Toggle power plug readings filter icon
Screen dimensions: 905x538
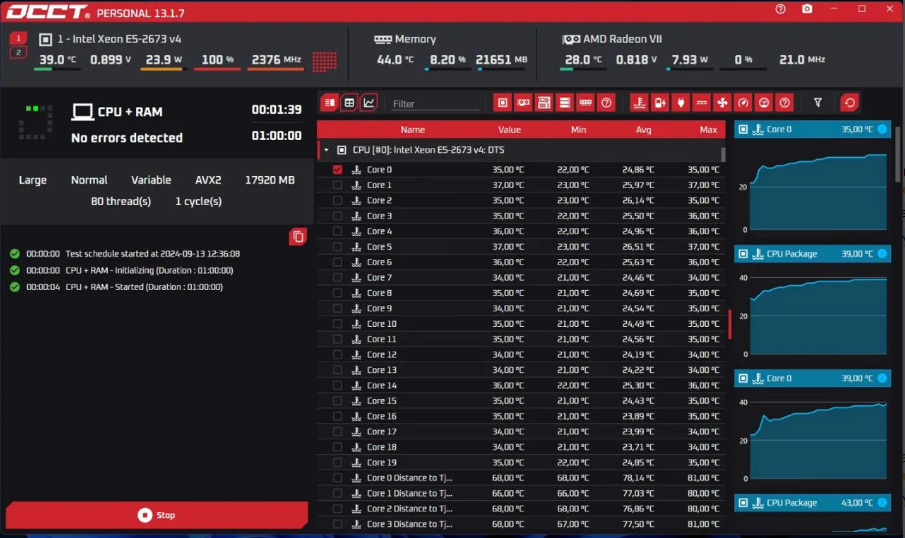681,103
